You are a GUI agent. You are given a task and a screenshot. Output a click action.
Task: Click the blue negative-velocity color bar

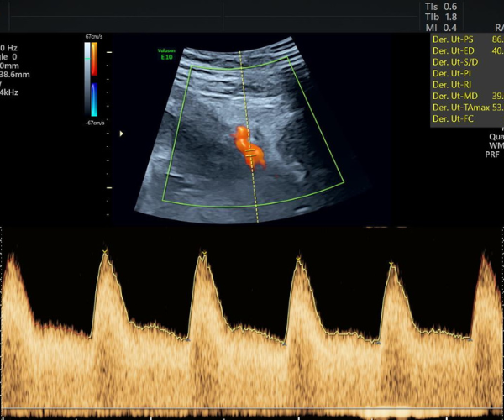94,100
